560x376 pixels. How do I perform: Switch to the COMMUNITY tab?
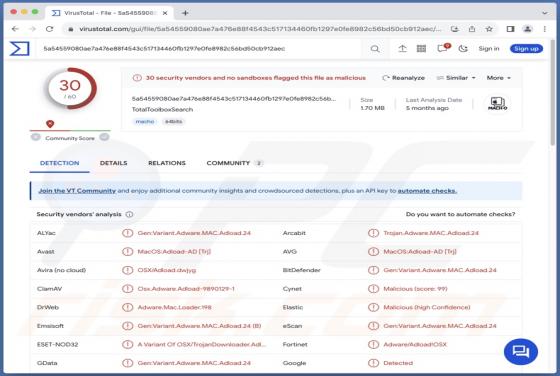point(234,163)
